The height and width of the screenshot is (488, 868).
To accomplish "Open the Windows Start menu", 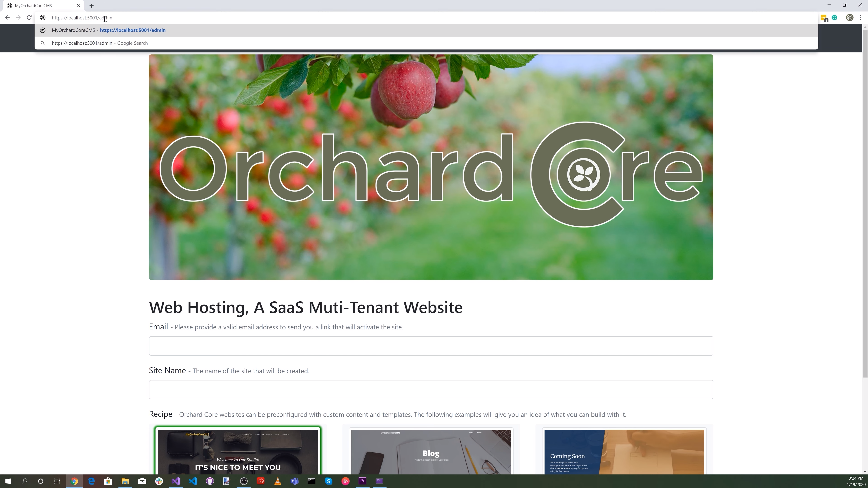I will [8, 481].
